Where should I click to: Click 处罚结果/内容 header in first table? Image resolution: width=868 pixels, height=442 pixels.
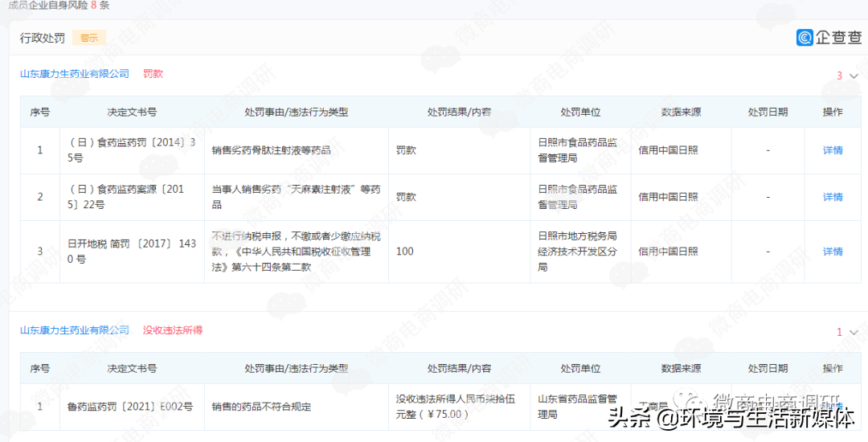[x=459, y=112]
